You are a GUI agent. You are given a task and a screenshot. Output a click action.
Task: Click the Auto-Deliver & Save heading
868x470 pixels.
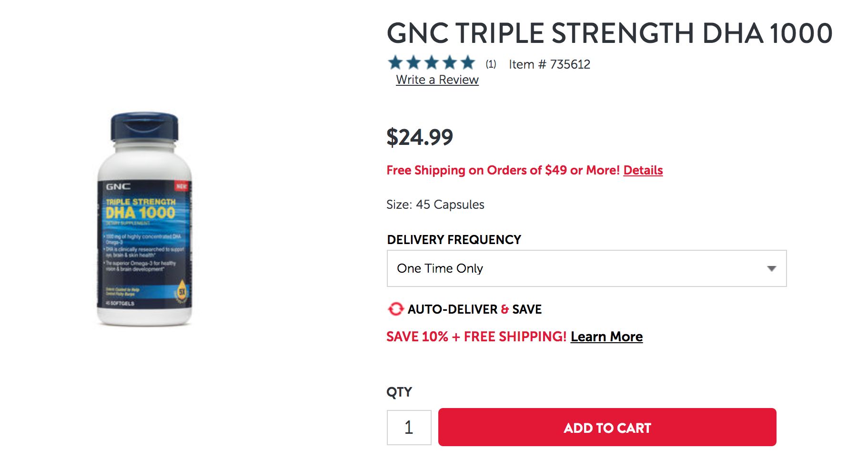click(x=474, y=309)
